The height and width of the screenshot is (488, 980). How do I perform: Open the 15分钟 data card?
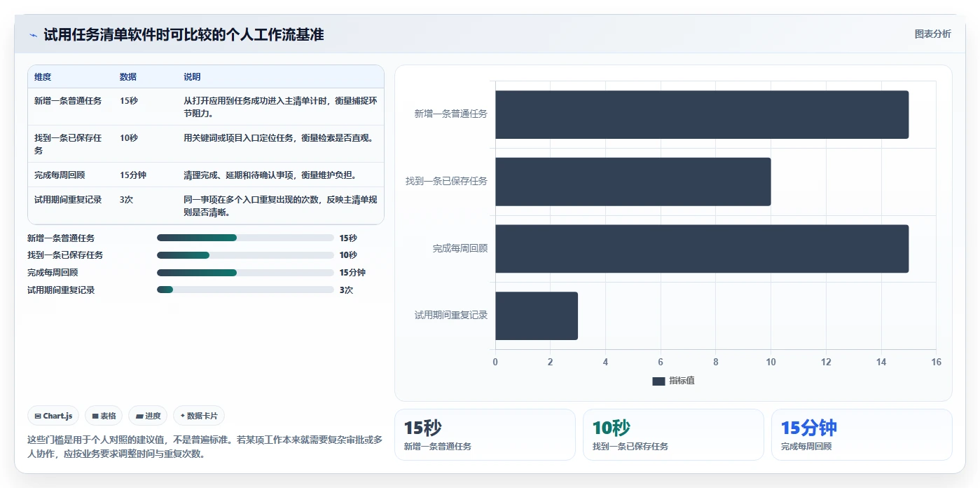(x=862, y=435)
